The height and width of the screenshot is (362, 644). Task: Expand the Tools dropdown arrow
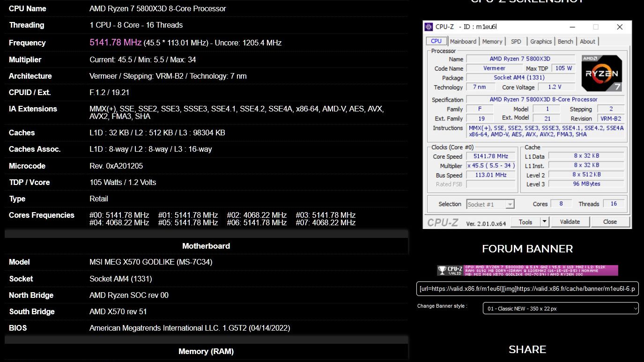[x=545, y=222]
